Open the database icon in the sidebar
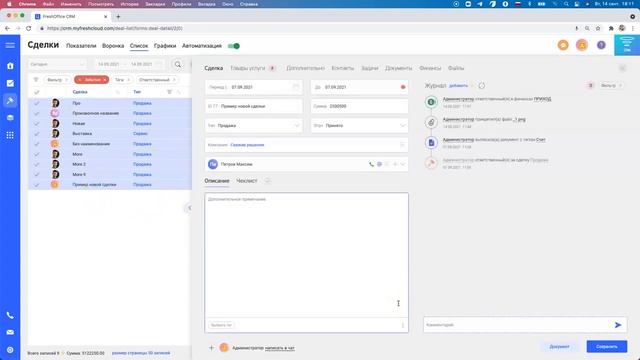The width and height of the screenshot is (640, 360). click(x=10, y=118)
